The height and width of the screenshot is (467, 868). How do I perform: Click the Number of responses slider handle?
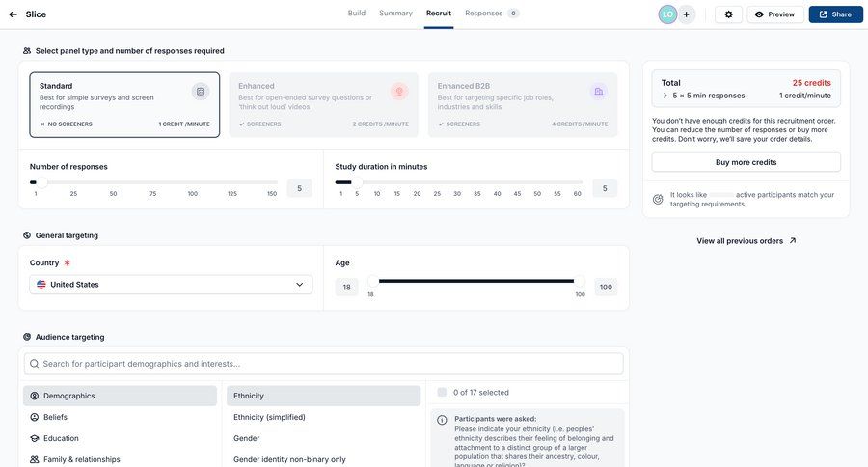[x=41, y=182]
